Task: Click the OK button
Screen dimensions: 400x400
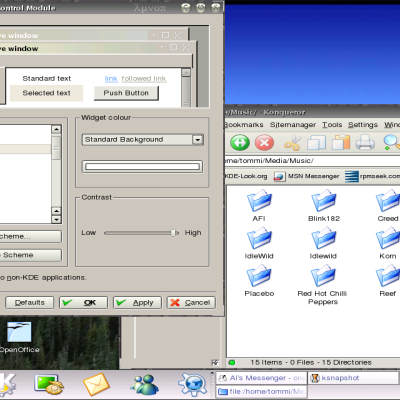Action: click(83, 303)
